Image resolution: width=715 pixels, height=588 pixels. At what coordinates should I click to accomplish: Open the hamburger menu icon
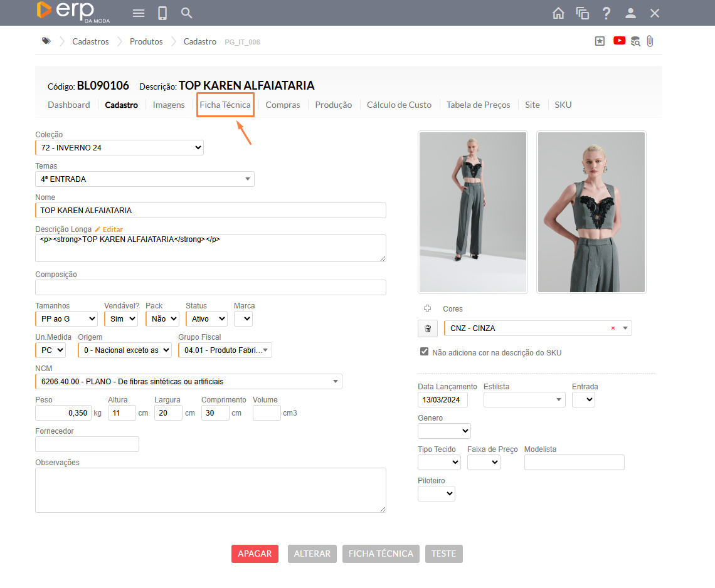pyautogui.click(x=139, y=13)
